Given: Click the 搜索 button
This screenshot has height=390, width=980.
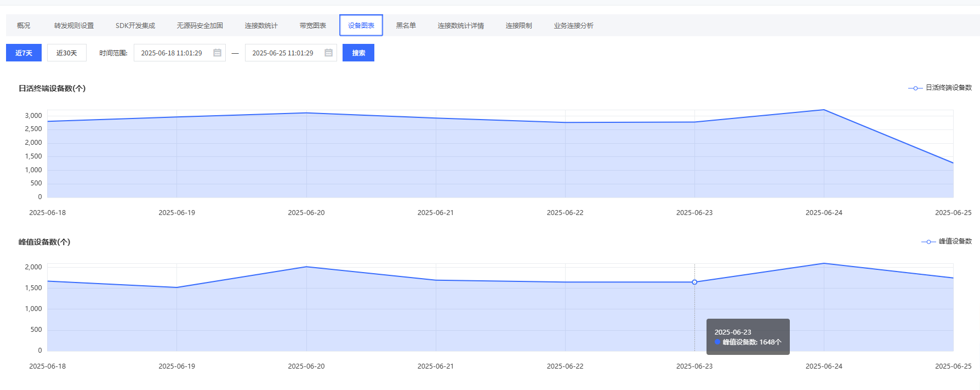Looking at the screenshot, I should (358, 53).
